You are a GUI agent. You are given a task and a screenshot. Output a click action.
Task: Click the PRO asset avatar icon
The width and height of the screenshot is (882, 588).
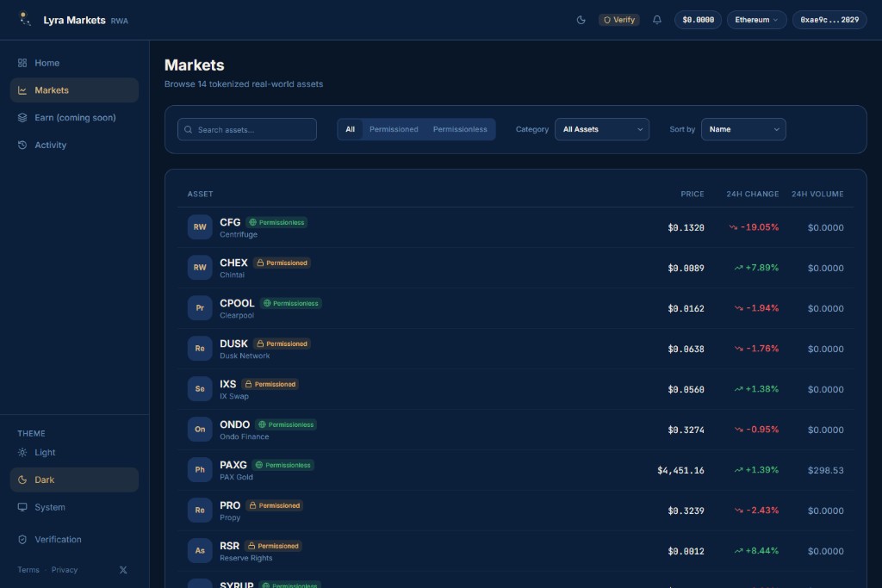[x=200, y=511]
